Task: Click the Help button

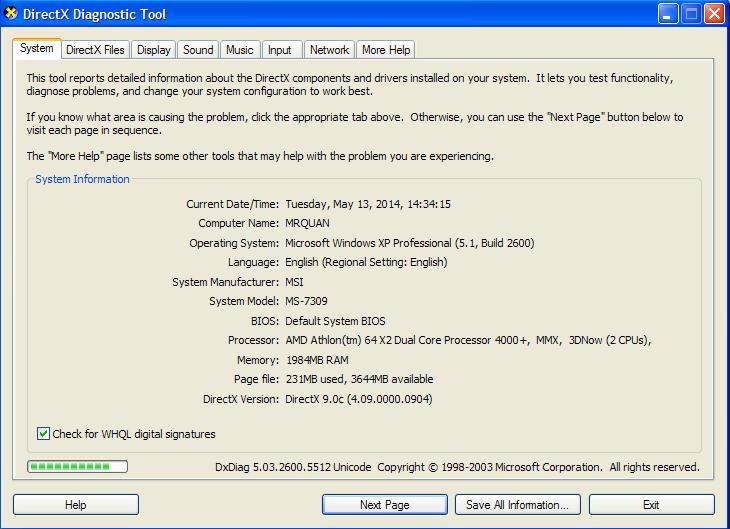Action: tap(76, 505)
